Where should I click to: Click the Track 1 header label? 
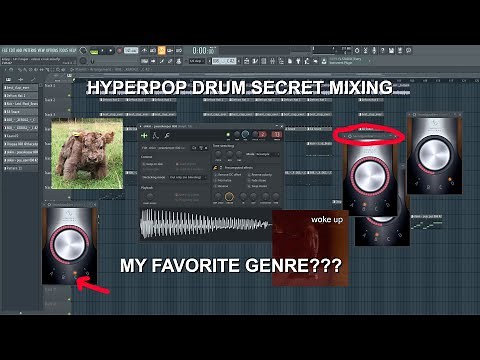tap(50, 86)
